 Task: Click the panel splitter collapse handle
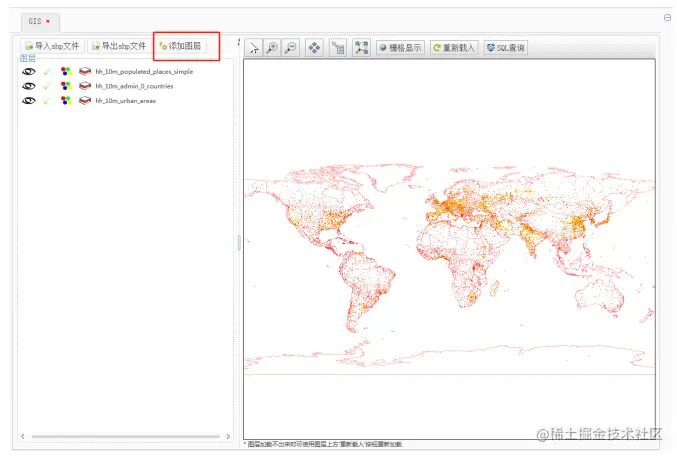(239, 243)
